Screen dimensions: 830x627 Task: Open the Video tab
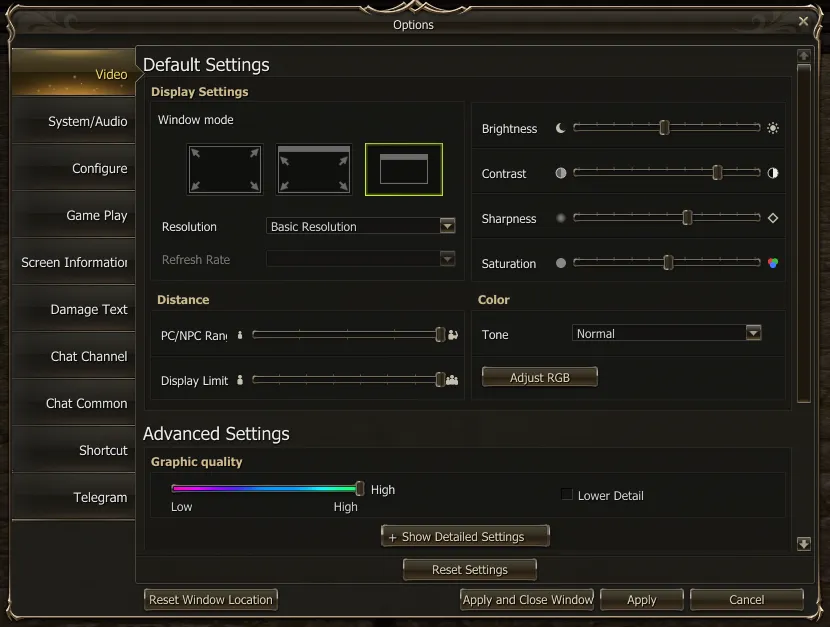(73, 73)
